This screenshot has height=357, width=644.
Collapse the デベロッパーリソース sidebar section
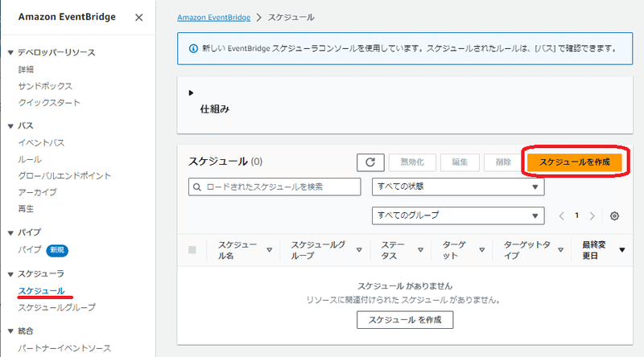pyautogui.click(x=10, y=52)
